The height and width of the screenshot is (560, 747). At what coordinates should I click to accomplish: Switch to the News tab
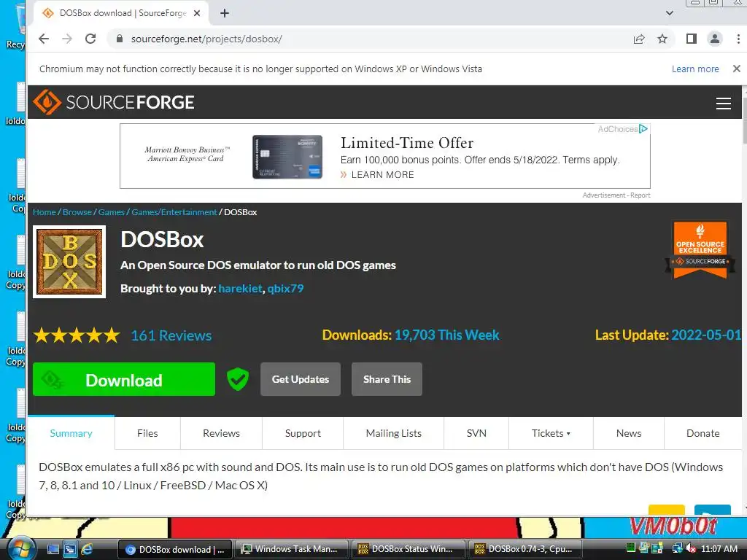click(x=628, y=433)
